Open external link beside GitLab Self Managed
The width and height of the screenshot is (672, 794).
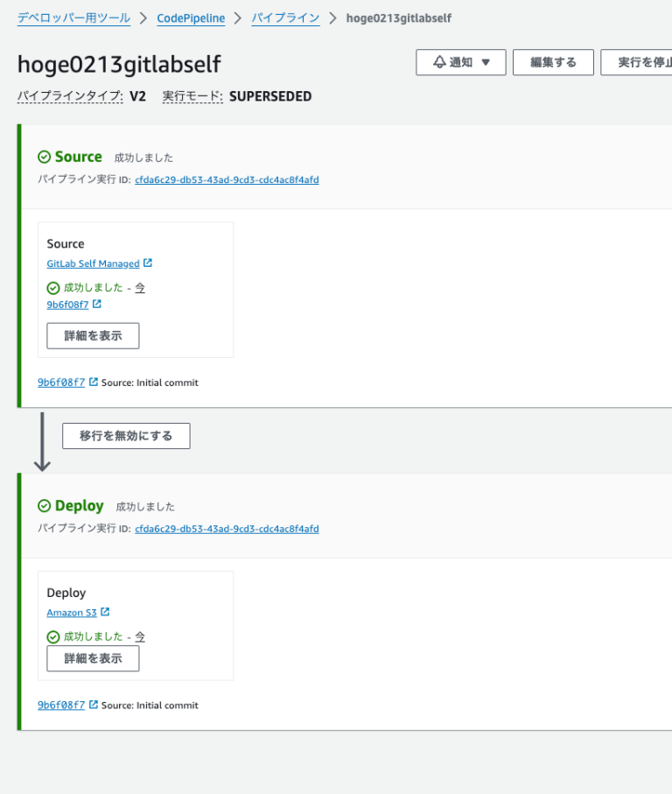point(150,263)
